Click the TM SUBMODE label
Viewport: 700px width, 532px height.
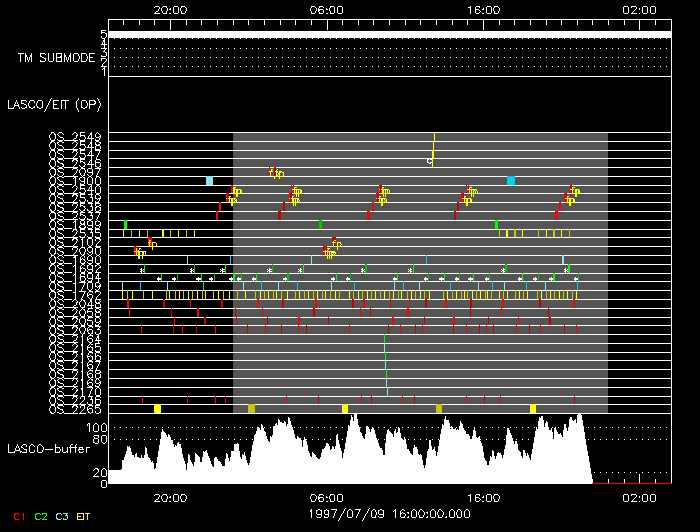pos(56,58)
